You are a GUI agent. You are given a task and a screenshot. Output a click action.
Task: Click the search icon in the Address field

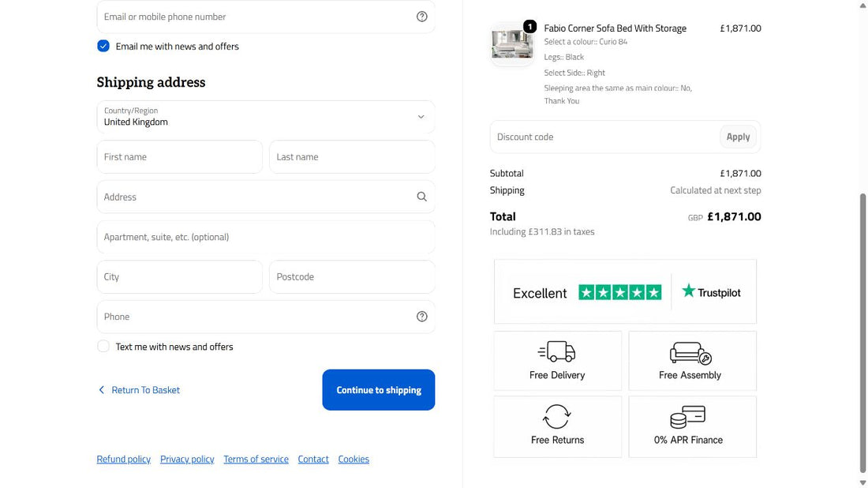pyautogui.click(x=422, y=197)
